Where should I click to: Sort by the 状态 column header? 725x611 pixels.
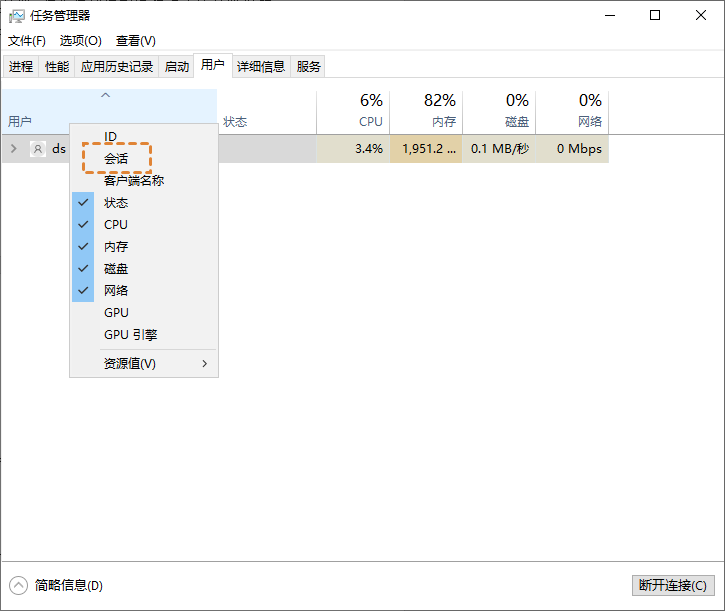click(x=267, y=111)
